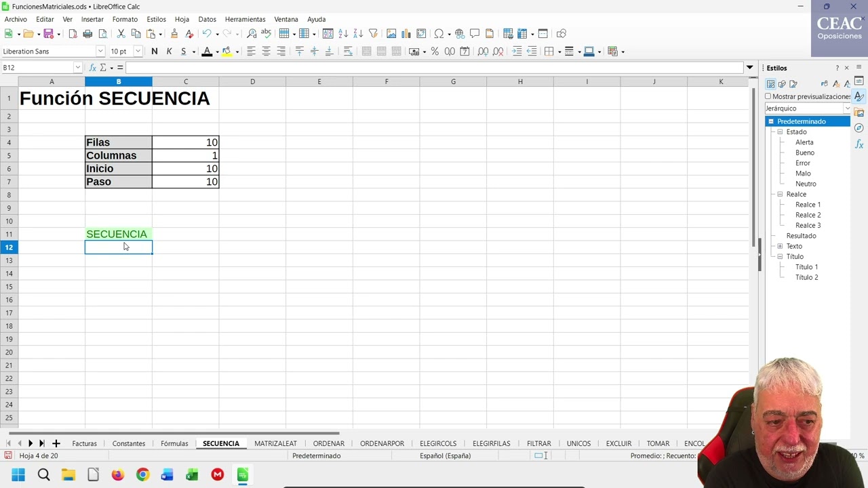The width and height of the screenshot is (868, 488).
Task: Click the Save document icon
Action: (48, 33)
